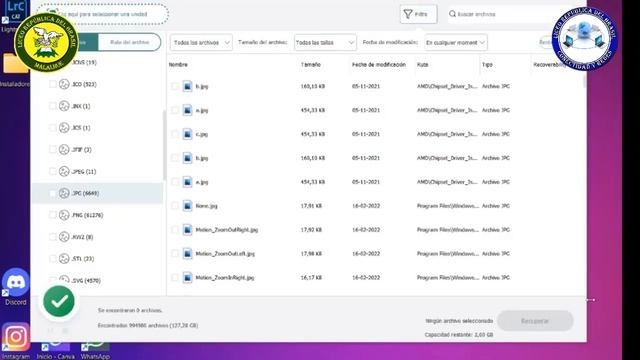Click the image icon of Motion_ZoomInRight.jpg
The image size is (640, 360).
pos(187,278)
